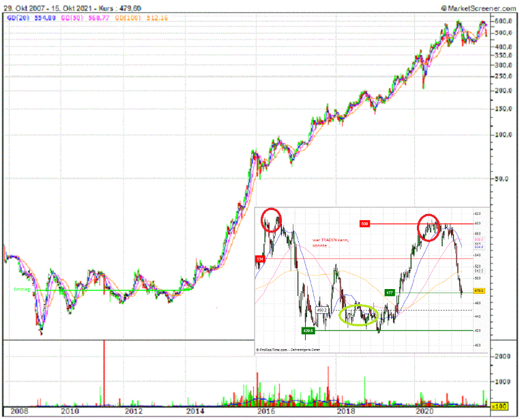
Task: Click the green 'Einstieg' entry label
Action: [23, 290]
